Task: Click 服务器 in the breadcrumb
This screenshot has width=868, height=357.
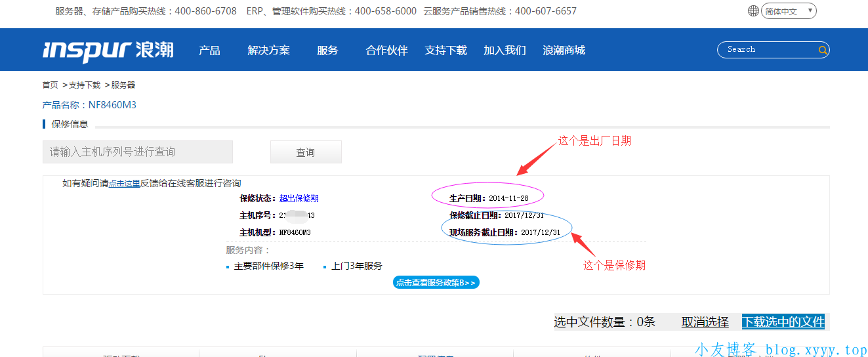Action: (x=123, y=85)
